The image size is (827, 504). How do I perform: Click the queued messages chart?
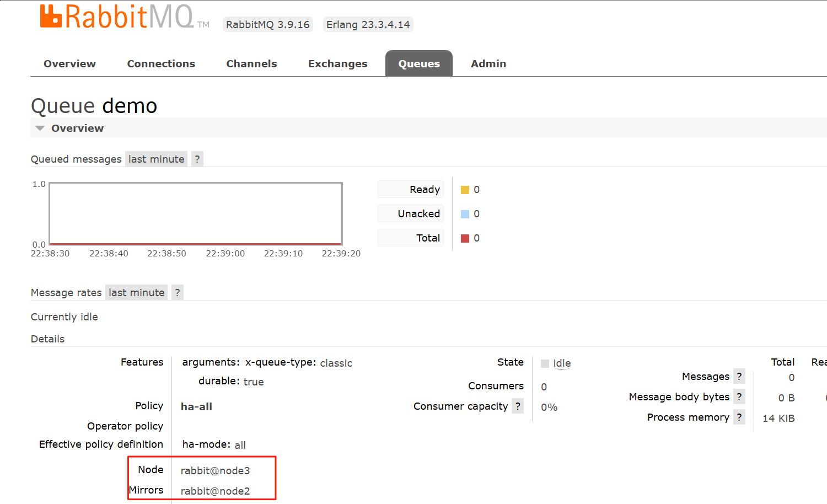[x=196, y=213]
